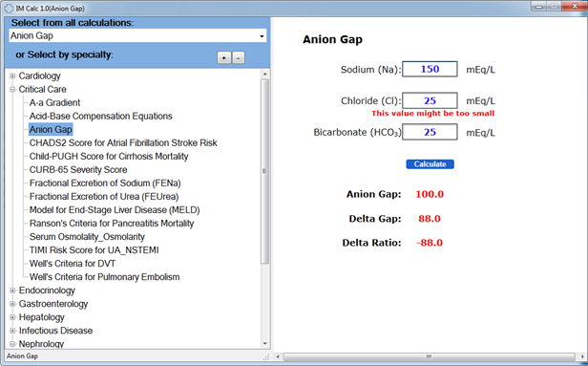Open the A-a Gradient calculator
588x366 pixels.
coord(54,103)
